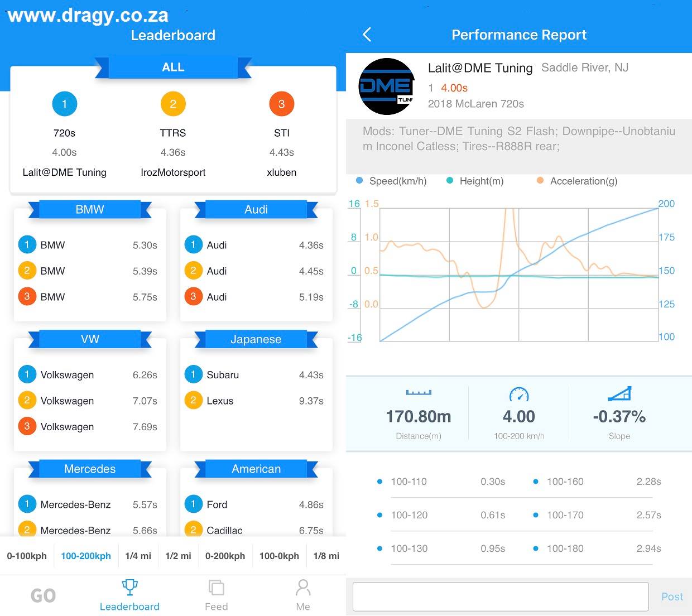Switch to the 1/4 mi tab

click(138, 556)
